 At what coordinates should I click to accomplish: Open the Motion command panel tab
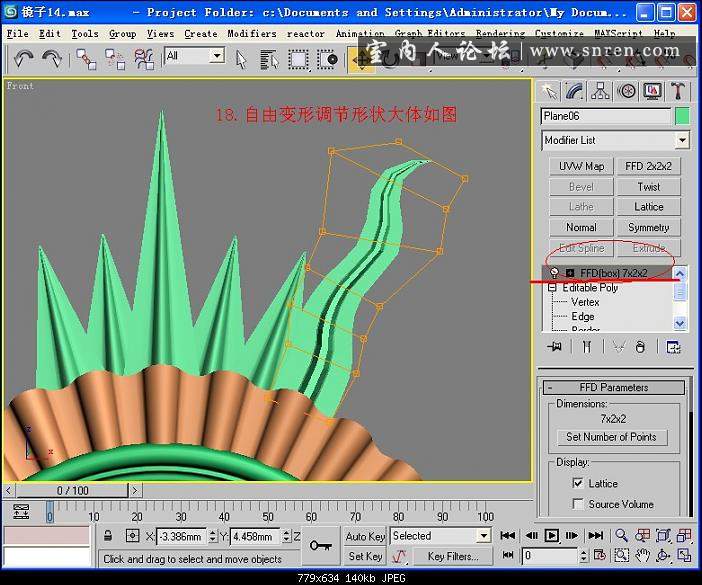click(x=627, y=91)
